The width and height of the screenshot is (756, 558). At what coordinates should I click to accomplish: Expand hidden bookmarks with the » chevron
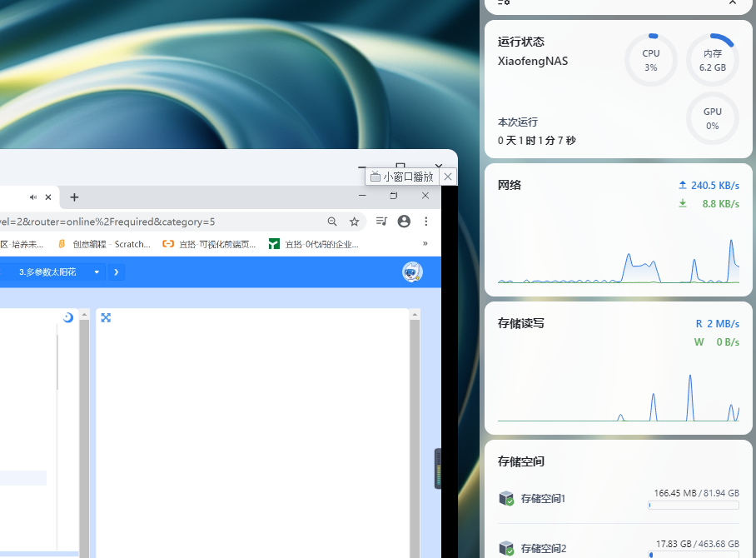tap(425, 243)
